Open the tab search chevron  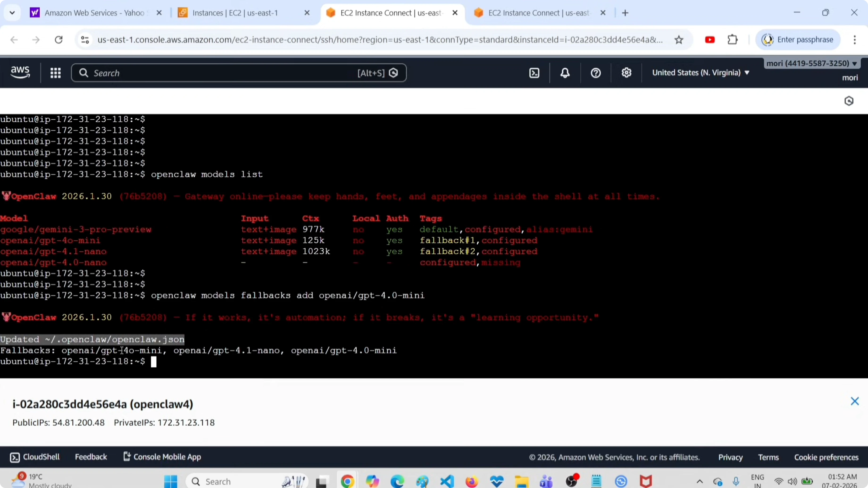[12, 13]
